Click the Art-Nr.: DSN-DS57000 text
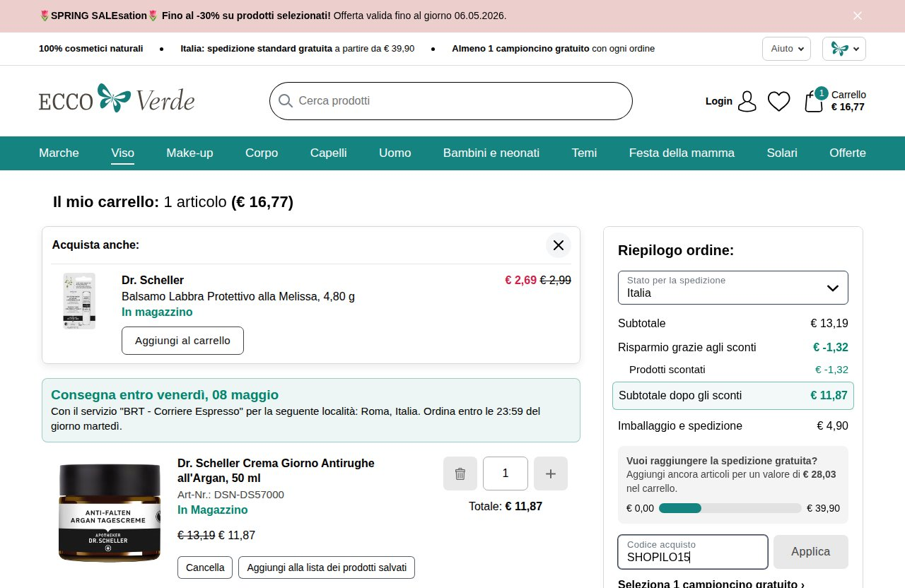The image size is (905, 588). [x=230, y=495]
